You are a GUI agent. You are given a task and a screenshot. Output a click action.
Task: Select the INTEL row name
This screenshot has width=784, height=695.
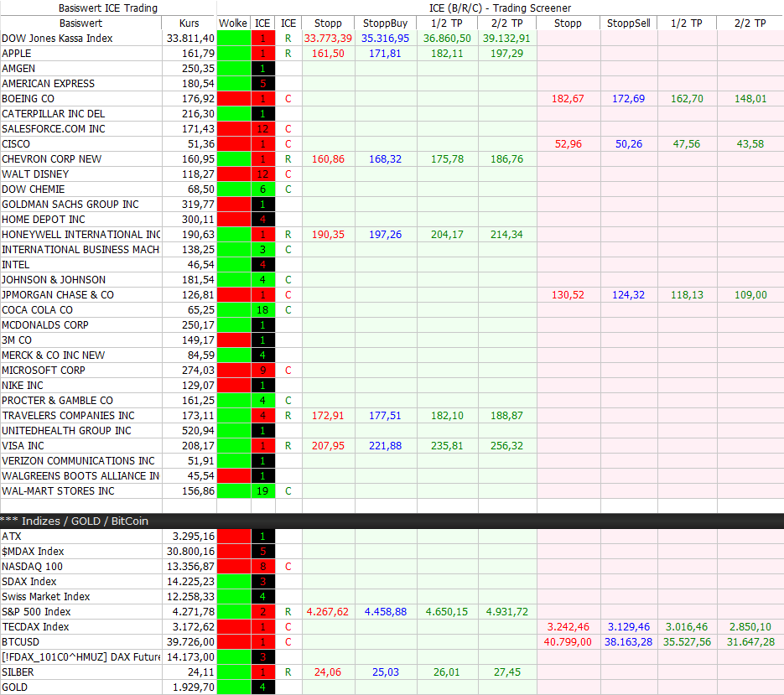click(x=15, y=264)
